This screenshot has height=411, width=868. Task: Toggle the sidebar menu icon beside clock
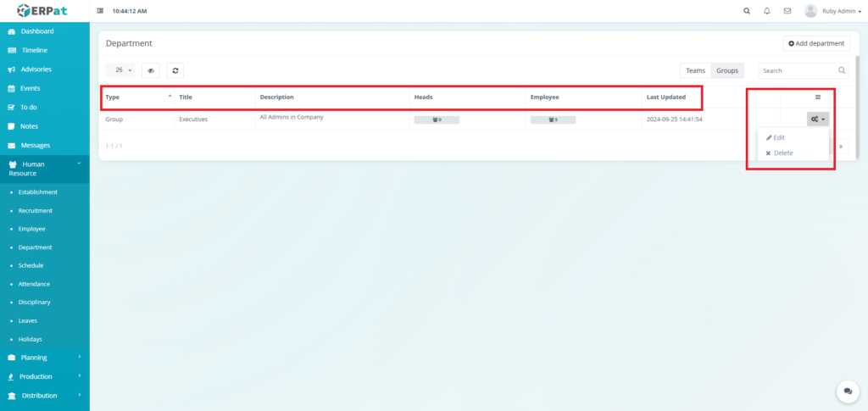(x=100, y=11)
